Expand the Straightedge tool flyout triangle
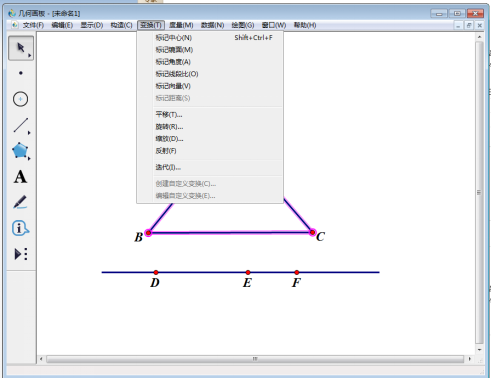This screenshot has width=492, height=378. click(29, 133)
